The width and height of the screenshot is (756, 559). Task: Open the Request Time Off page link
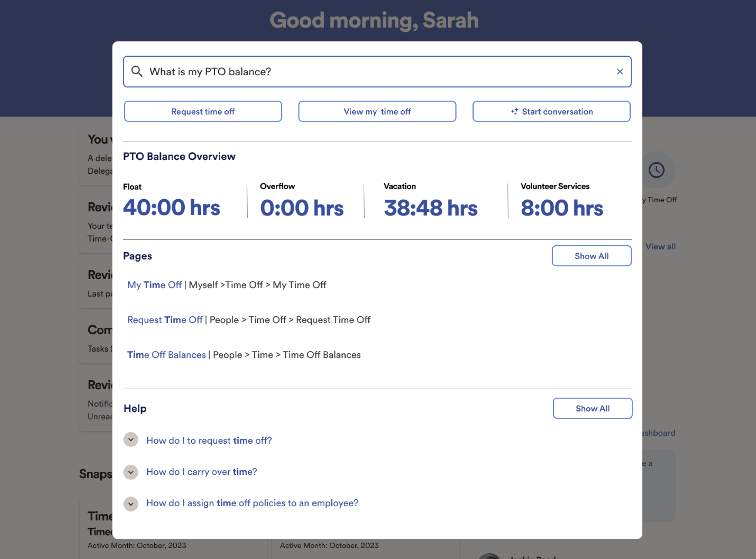click(x=165, y=320)
